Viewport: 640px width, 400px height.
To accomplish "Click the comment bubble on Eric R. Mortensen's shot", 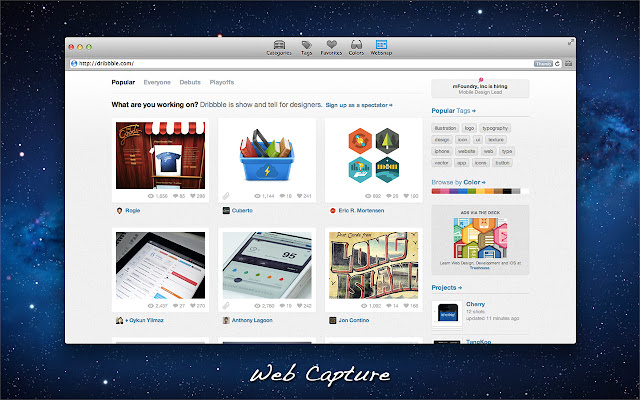I will point(389,196).
